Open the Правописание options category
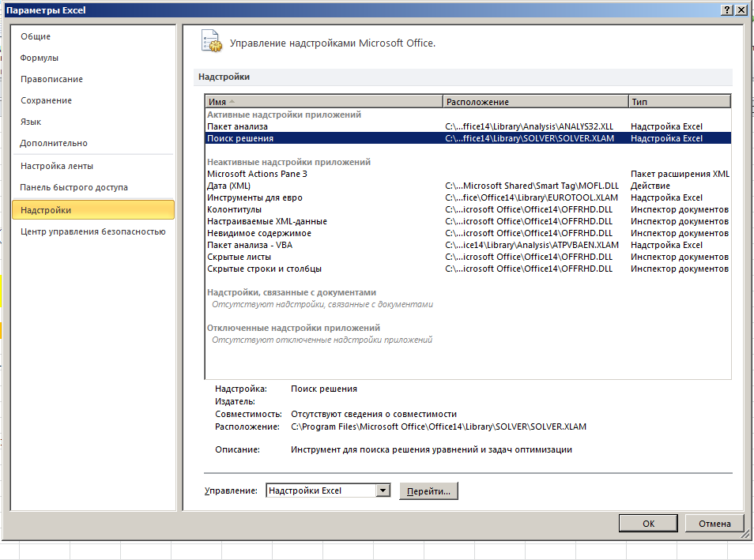 (51, 79)
